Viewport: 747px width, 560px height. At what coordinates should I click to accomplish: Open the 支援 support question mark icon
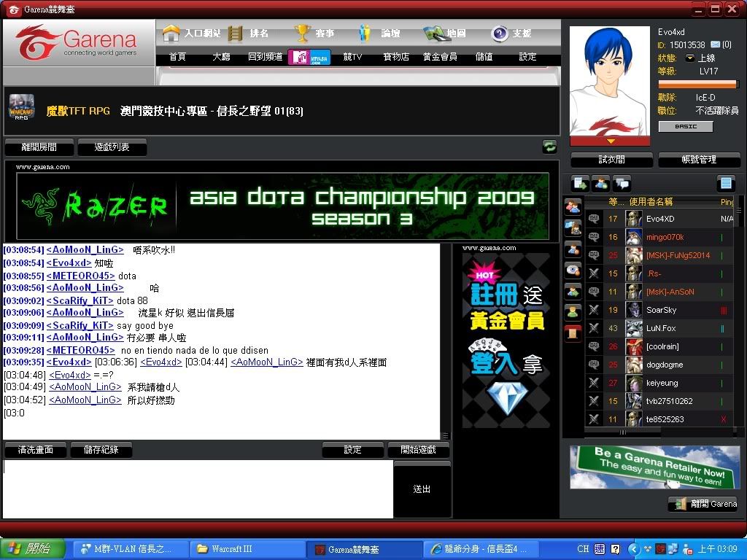click(500, 34)
